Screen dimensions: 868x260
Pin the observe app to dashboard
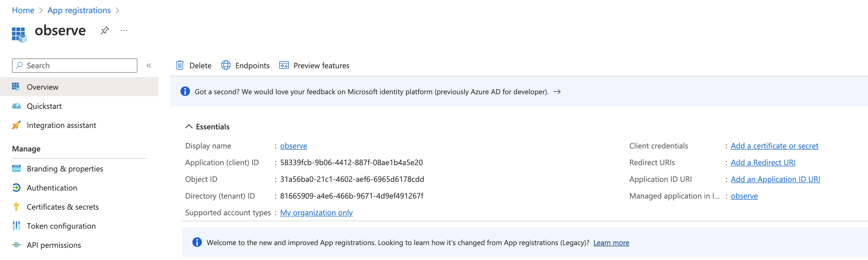point(105,31)
